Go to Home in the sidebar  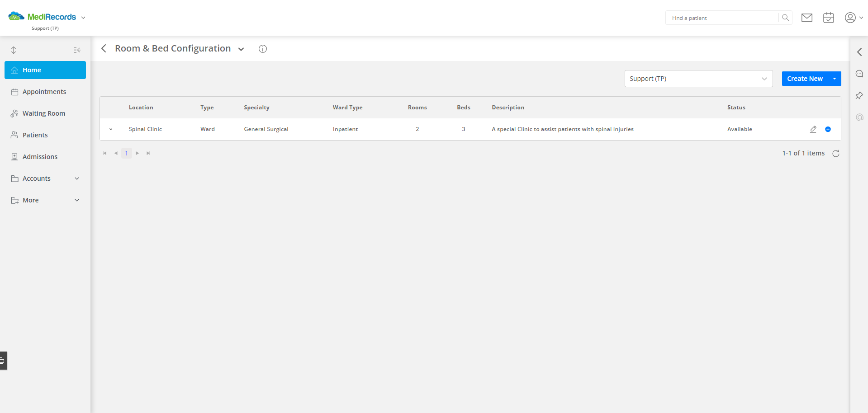[x=45, y=70]
